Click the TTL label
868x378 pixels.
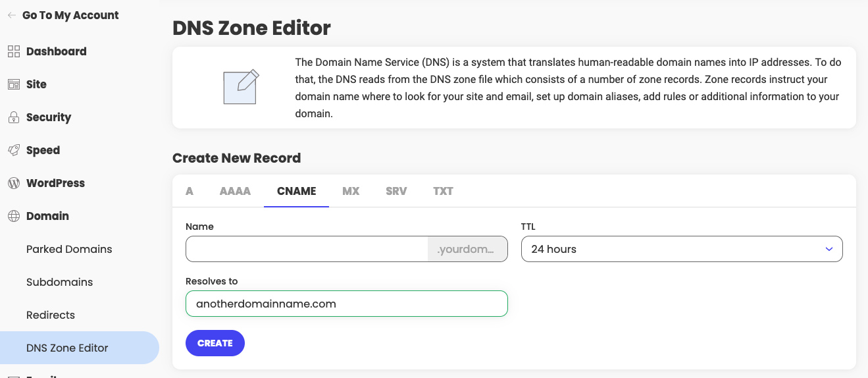pos(528,227)
